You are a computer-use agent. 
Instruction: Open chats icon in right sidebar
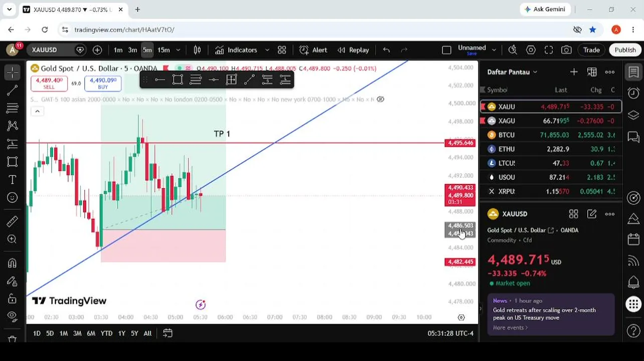pos(633,136)
